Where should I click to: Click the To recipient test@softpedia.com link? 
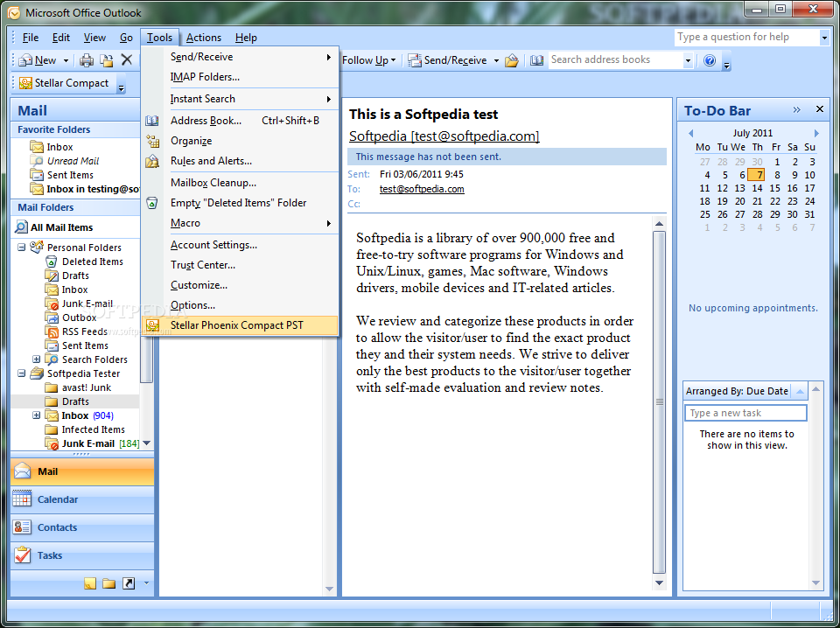click(422, 189)
